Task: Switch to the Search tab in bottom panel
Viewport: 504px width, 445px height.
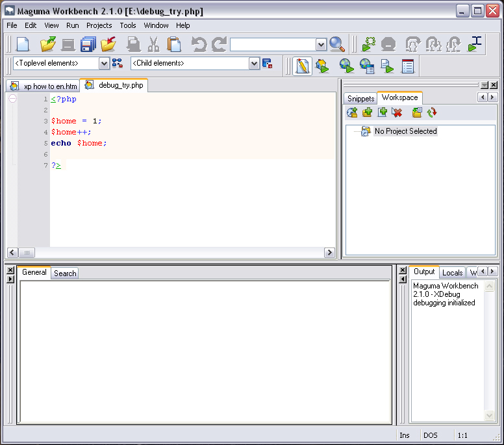Action: coord(65,273)
